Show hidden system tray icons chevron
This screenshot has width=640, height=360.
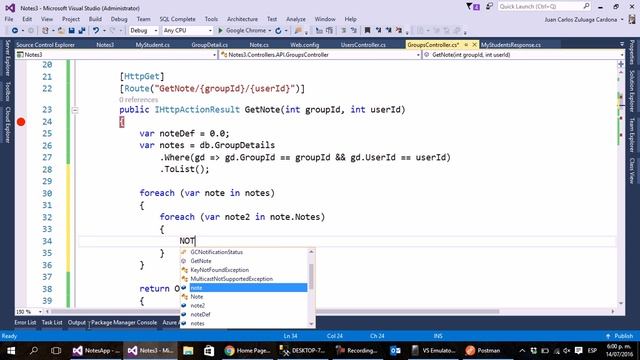click(522, 351)
